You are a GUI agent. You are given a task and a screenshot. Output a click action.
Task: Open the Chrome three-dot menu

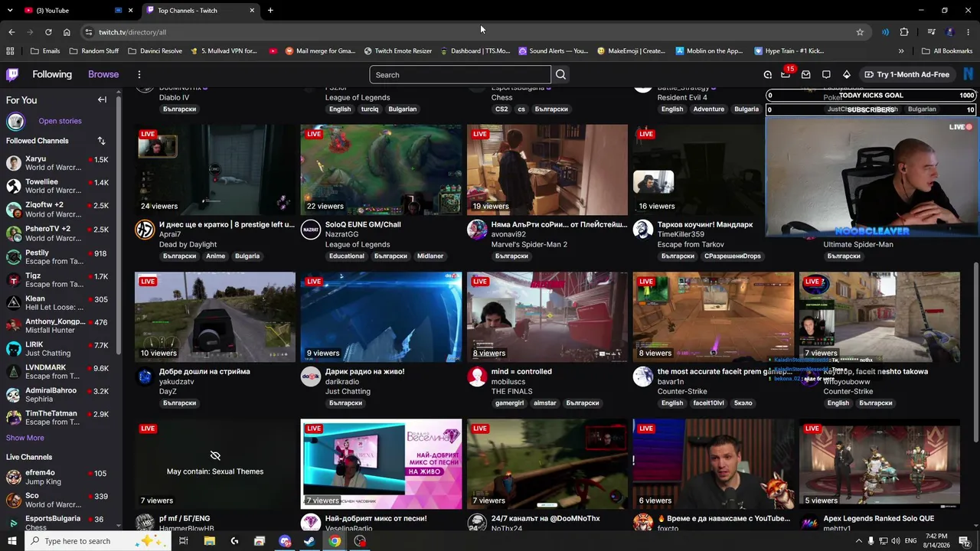click(969, 32)
